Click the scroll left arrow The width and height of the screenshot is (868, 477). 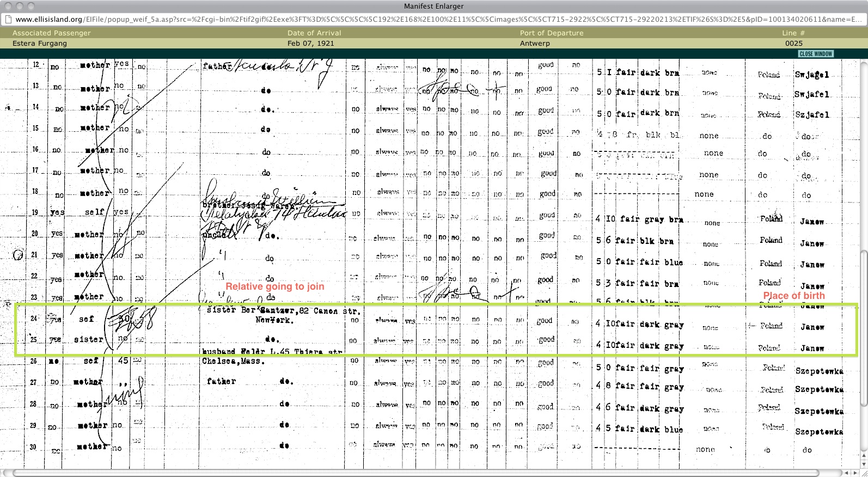[846, 473]
